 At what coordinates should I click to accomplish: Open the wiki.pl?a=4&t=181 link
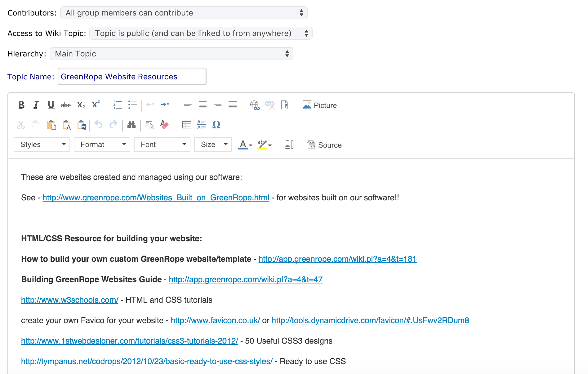point(337,259)
